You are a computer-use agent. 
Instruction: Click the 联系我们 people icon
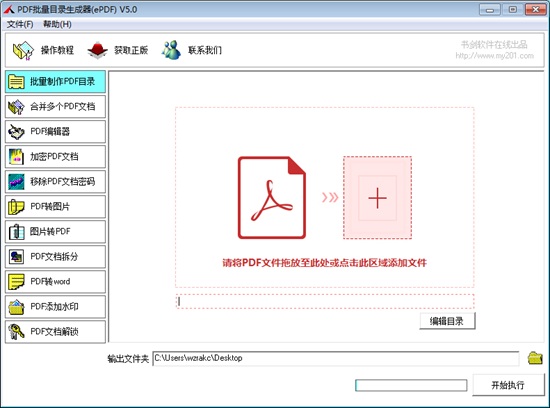point(171,50)
